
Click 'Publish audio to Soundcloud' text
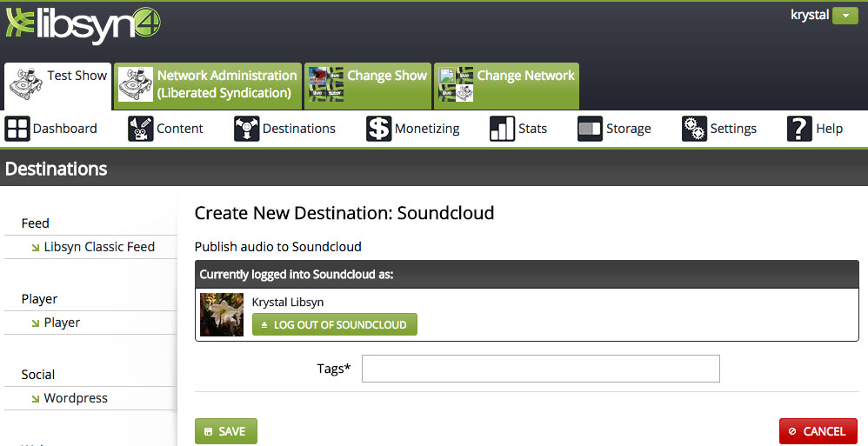click(278, 247)
